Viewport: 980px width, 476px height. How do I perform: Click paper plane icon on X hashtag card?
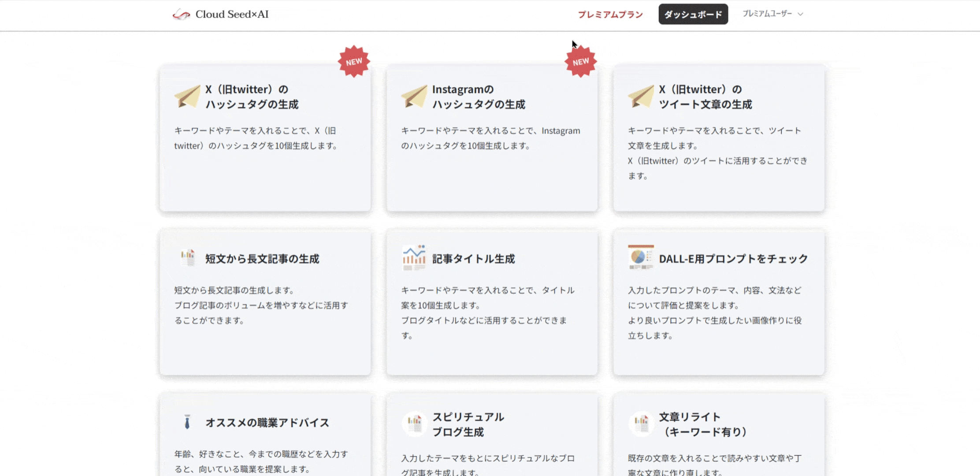(187, 97)
